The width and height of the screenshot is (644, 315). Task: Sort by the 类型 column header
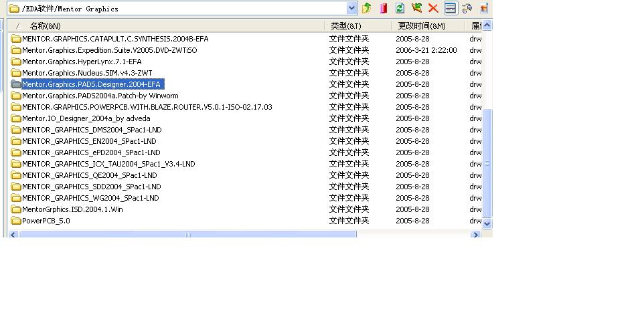(x=346, y=26)
